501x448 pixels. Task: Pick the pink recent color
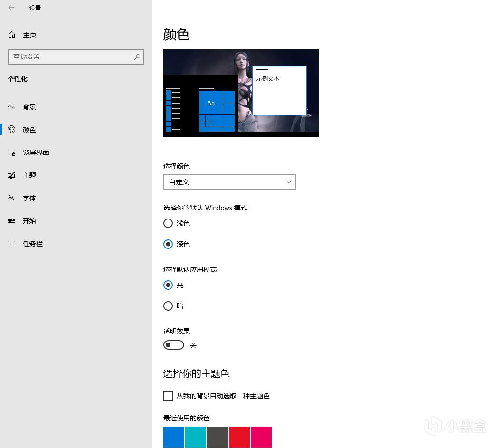[x=261, y=437]
